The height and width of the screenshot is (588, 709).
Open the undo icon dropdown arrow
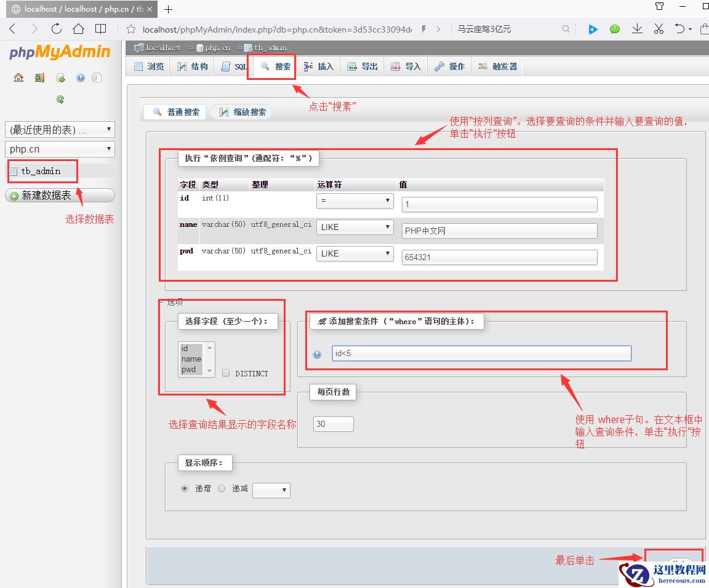click(690, 30)
